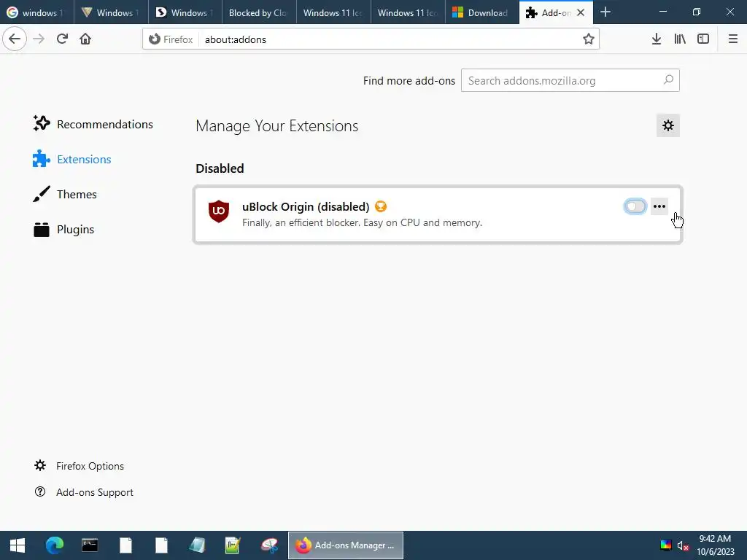Open more options for uBlock Origin
Image resolution: width=747 pixels, height=560 pixels.
pyautogui.click(x=659, y=206)
